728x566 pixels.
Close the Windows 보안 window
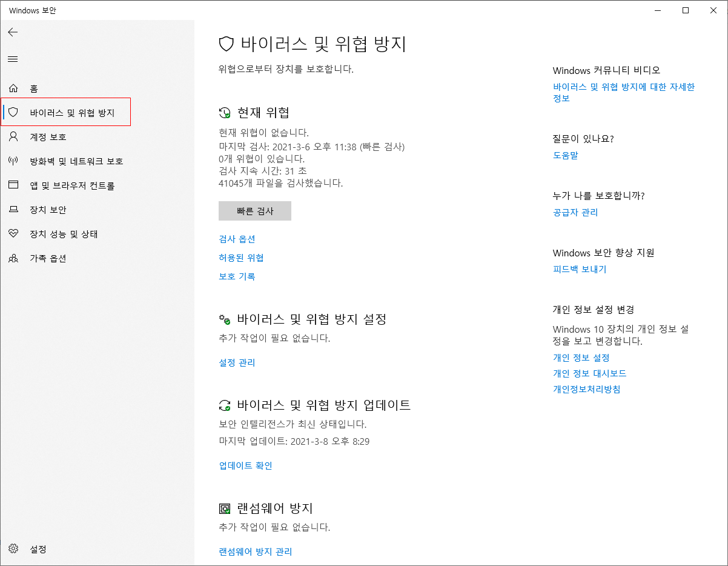(713, 10)
